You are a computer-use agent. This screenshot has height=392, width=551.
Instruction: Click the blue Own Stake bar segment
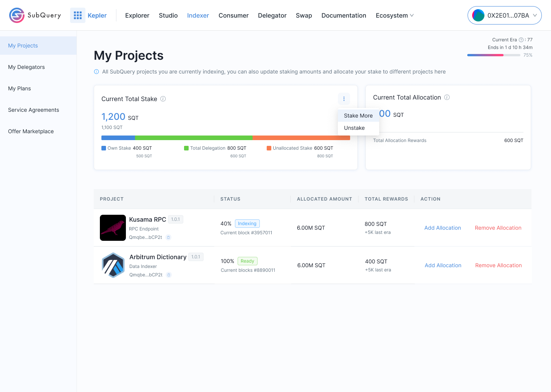point(118,138)
